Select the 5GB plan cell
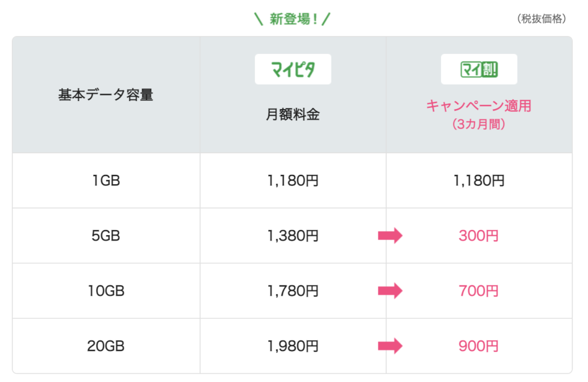588x382 pixels. pyautogui.click(x=106, y=236)
